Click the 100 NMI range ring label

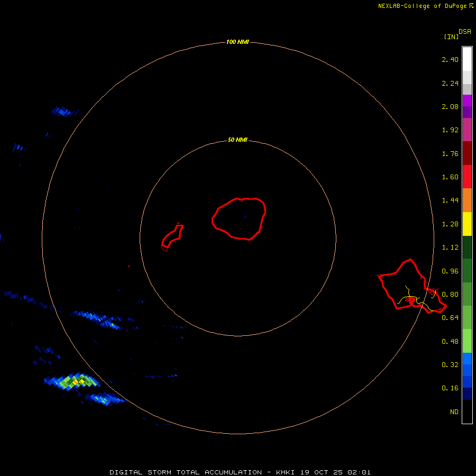click(x=237, y=42)
